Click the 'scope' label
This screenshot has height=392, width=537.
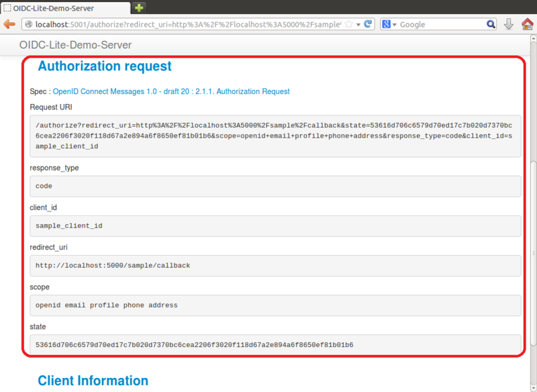pyautogui.click(x=40, y=287)
